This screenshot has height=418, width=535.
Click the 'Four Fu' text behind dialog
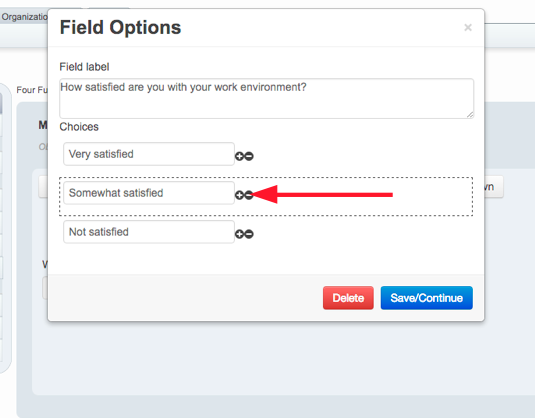coord(32,90)
